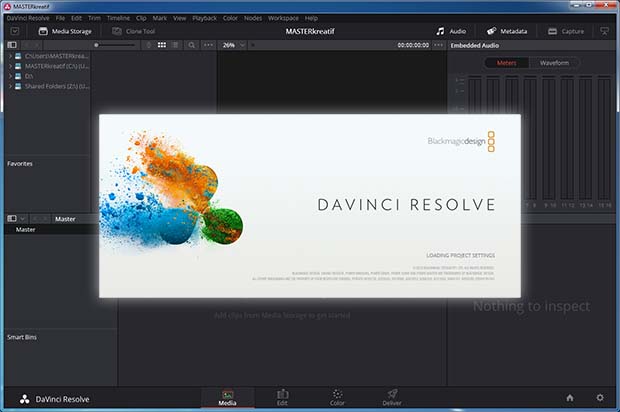This screenshot has height=412, width=620.
Task: Open the File menu
Action: [60, 18]
